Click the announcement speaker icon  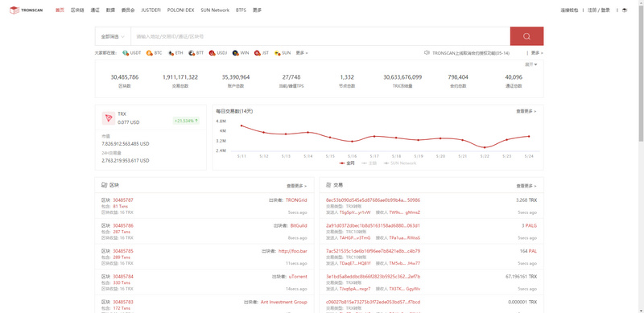427,52
